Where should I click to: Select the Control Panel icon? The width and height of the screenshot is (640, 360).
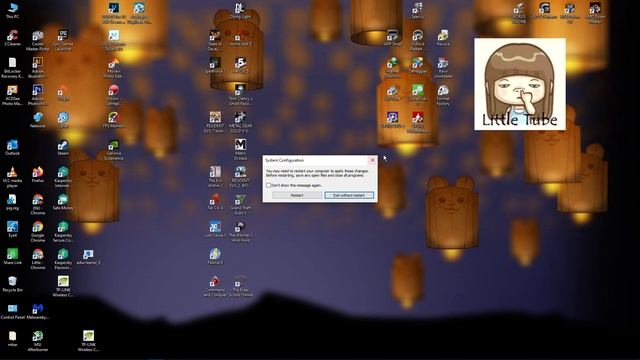(x=12, y=311)
